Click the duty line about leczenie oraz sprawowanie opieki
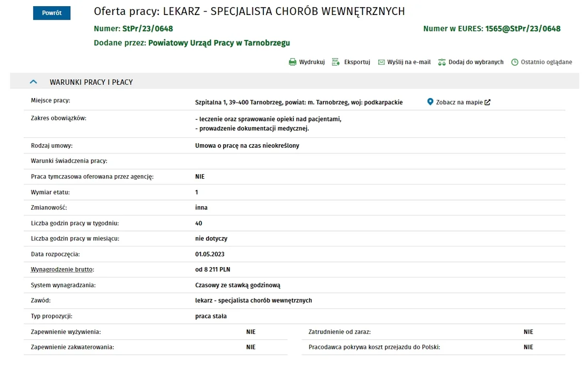This screenshot has width=588, height=372. [x=268, y=119]
